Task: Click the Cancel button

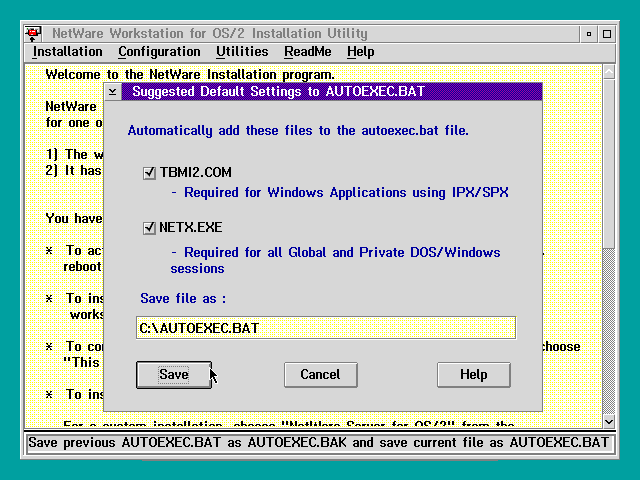Action: 320,375
